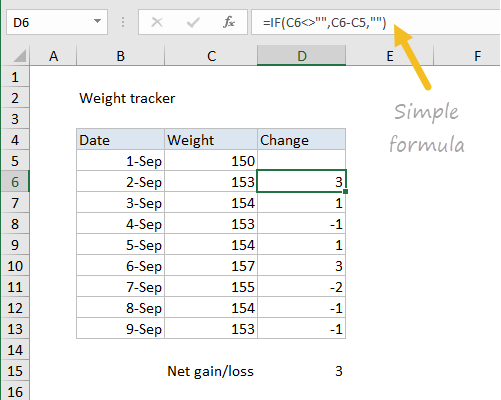Click the fill handle of cell D6
The height and width of the screenshot is (400, 501).
[345, 192]
